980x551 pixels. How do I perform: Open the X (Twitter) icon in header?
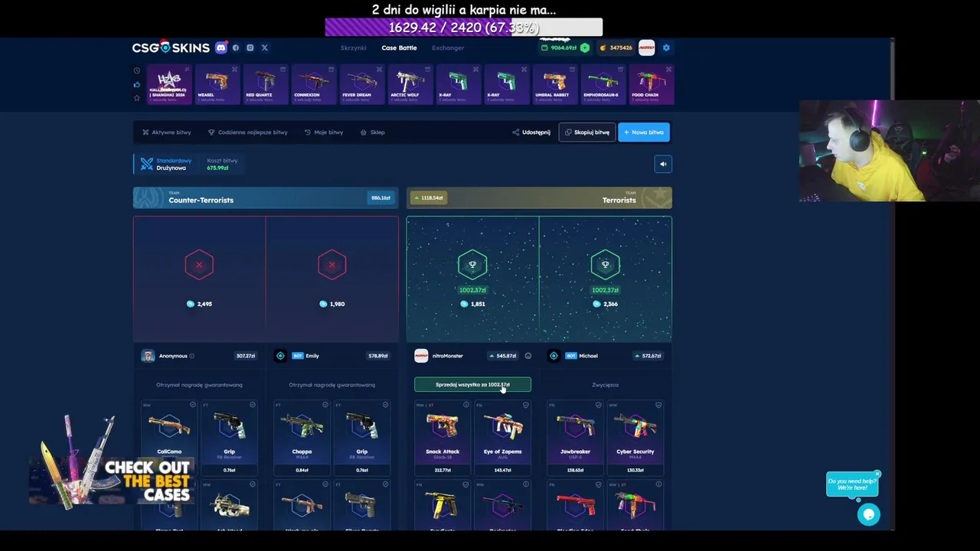pos(264,47)
